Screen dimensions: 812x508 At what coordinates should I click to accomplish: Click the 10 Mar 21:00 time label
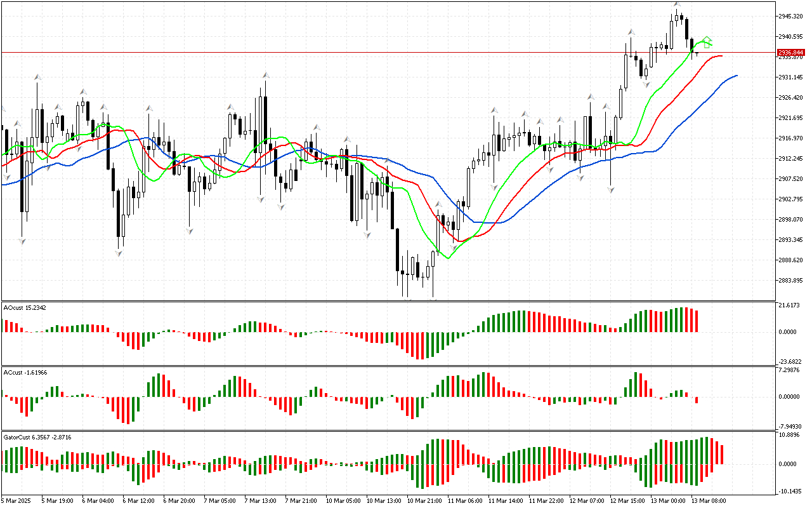424,501
